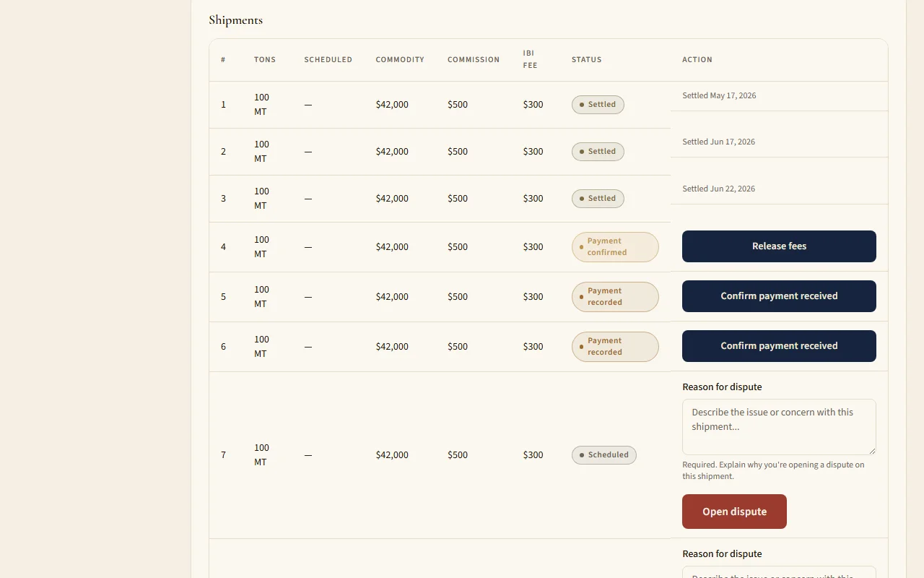
Task: Click 'Settled May 17, 2026' text
Action: tap(719, 95)
